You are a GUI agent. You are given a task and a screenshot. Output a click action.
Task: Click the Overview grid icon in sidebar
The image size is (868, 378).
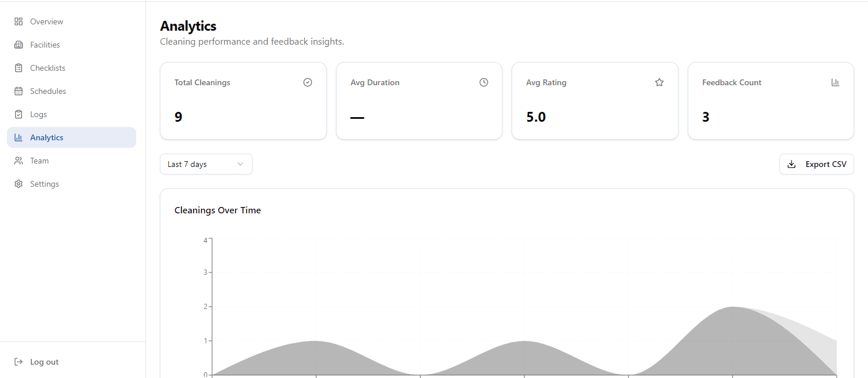[x=17, y=21]
